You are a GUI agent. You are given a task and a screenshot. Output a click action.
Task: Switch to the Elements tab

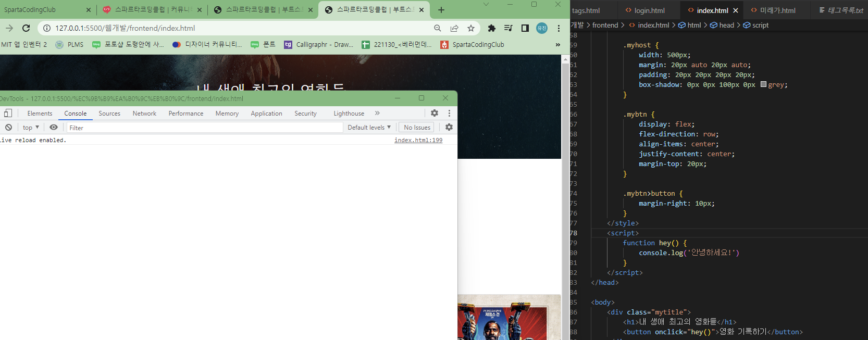[x=40, y=114]
